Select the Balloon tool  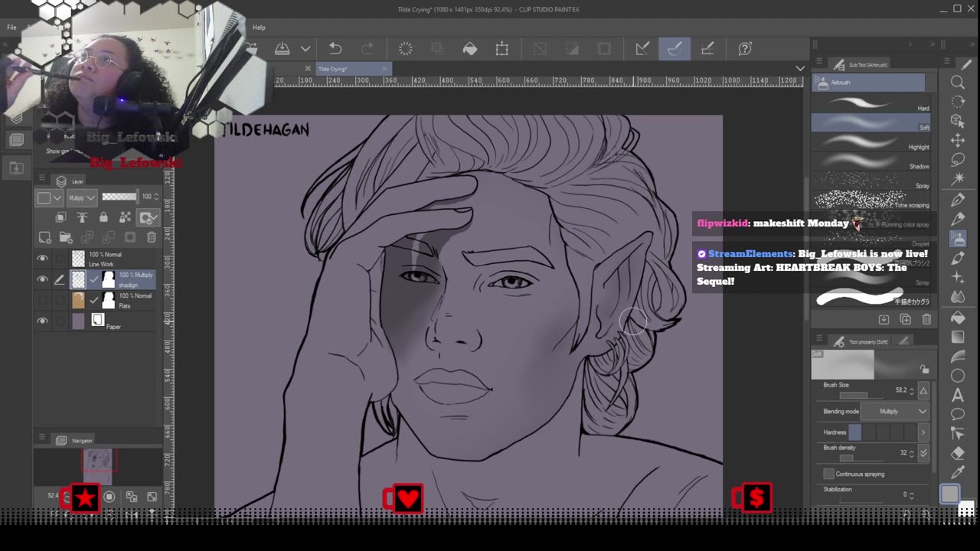[x=958, y=414]
